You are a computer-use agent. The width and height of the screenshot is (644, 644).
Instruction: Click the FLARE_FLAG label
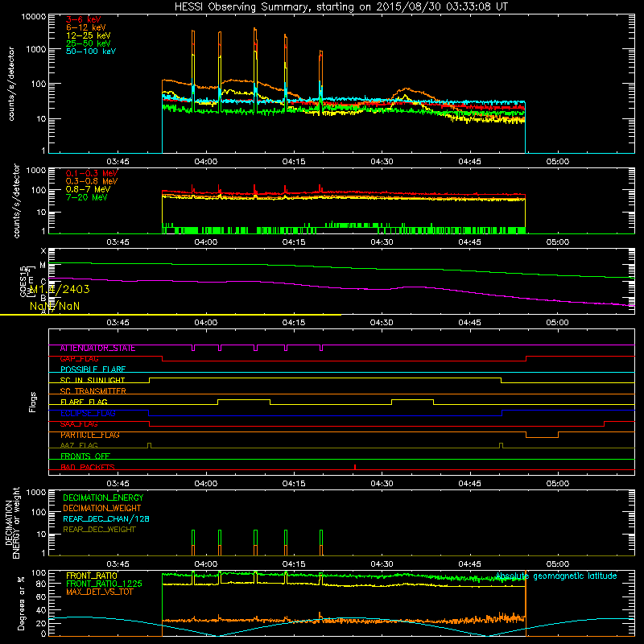tap(84, 402)
